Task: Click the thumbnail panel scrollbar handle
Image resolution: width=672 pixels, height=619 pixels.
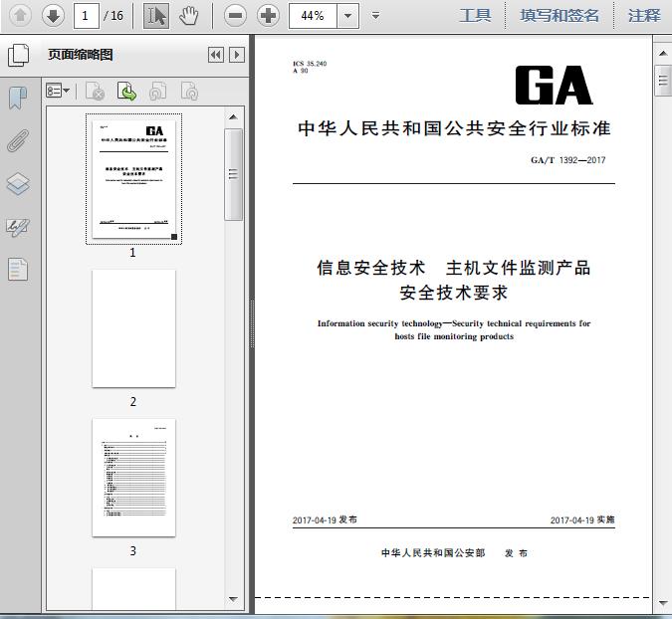Action: (x=233, y=174)
